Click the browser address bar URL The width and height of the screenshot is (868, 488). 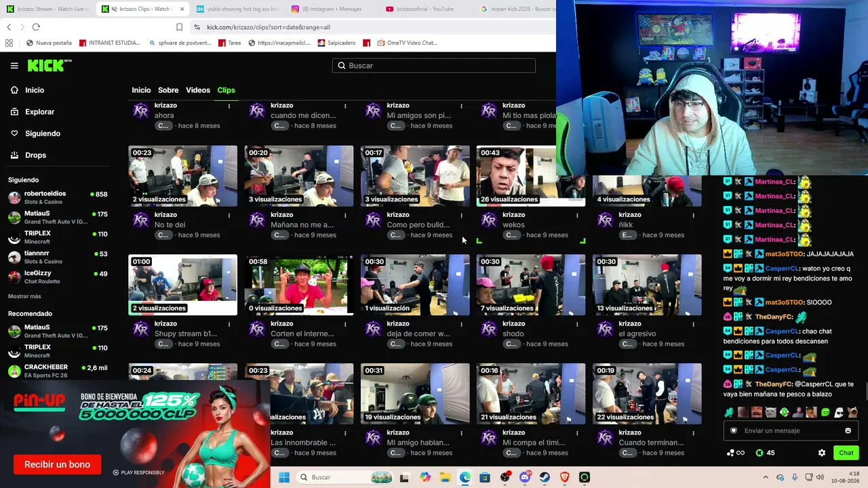click(269, 27)
